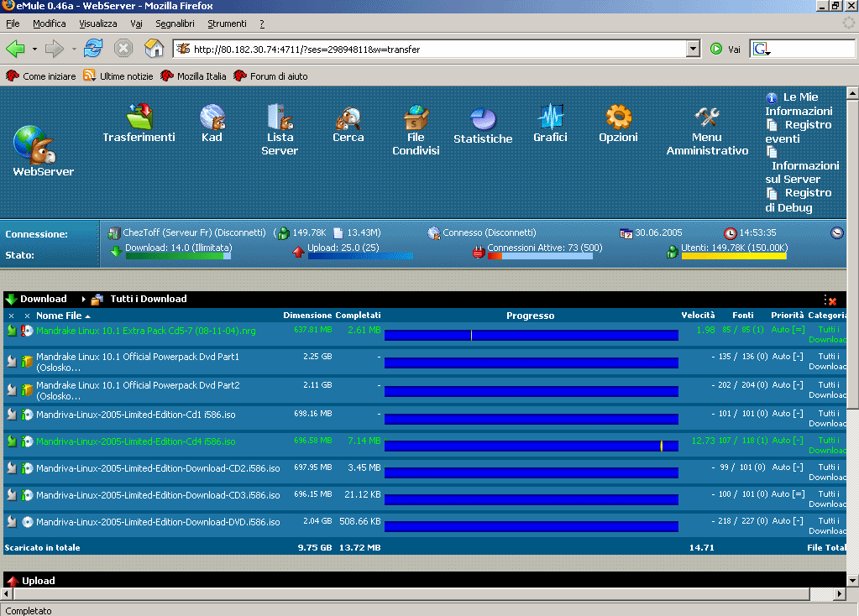This screenshot has width=859, height=616.
Task: Click file type icon of Download-DVD.i586.iso row
Action: coord(28,522)
